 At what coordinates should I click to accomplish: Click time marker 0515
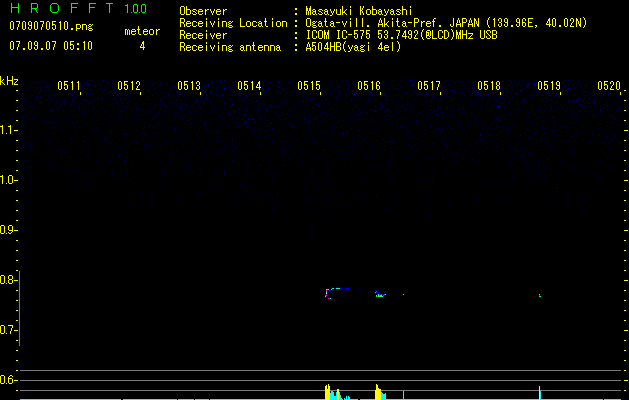tap(309, 86)
